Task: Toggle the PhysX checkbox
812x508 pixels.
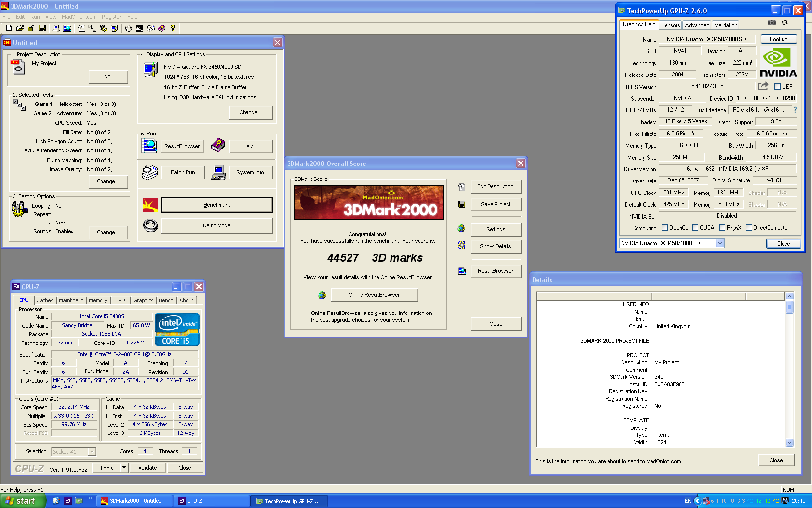Action: tap(722, 228)
